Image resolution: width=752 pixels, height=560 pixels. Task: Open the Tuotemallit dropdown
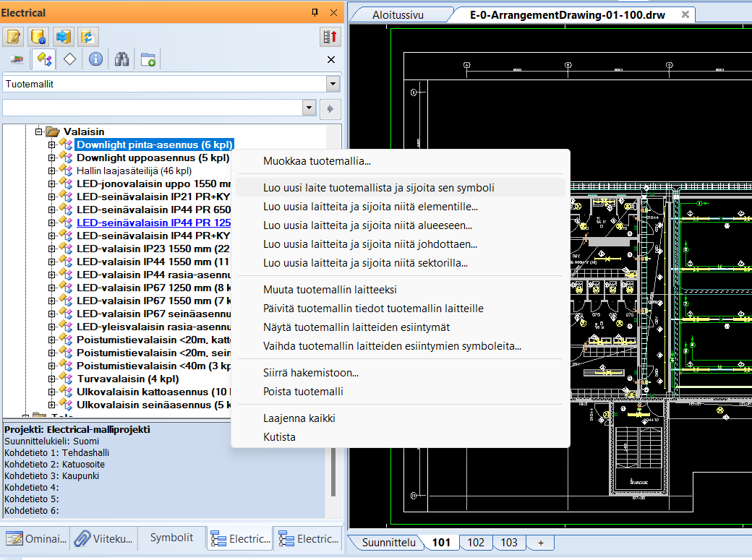[x=333, y=84]
